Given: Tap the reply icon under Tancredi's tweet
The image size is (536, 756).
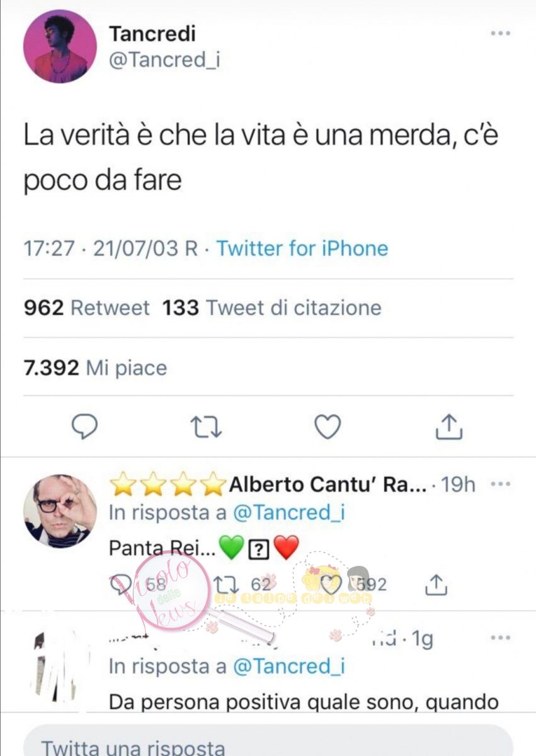Looking at the screenshot, I should pyautogui.click(x=84, y=427).
